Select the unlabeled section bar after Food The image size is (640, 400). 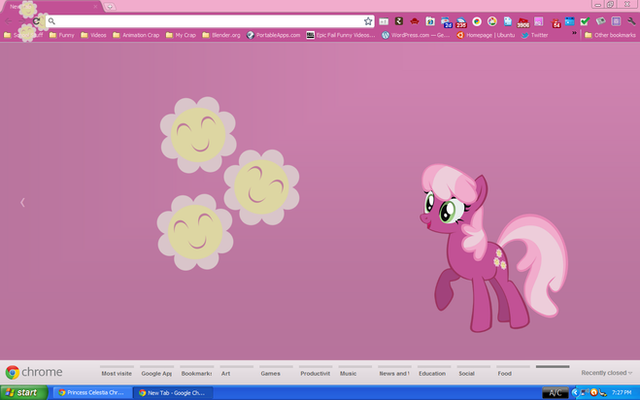point(552,367)
